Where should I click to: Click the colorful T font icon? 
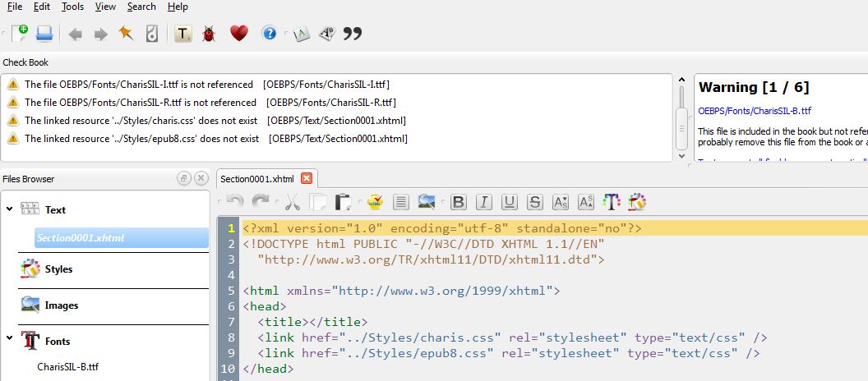click(612, 202)
